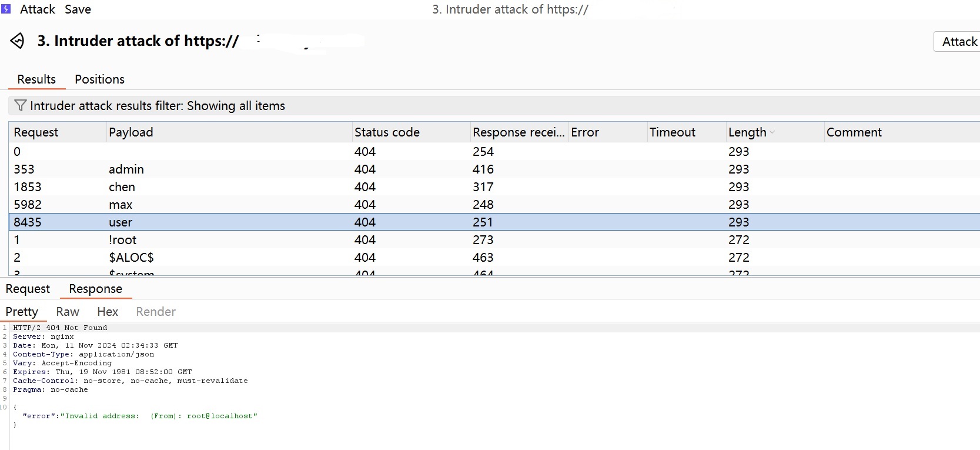Click the Comment column header
Viewport: 980px width, 450px height.
(854, 132)
